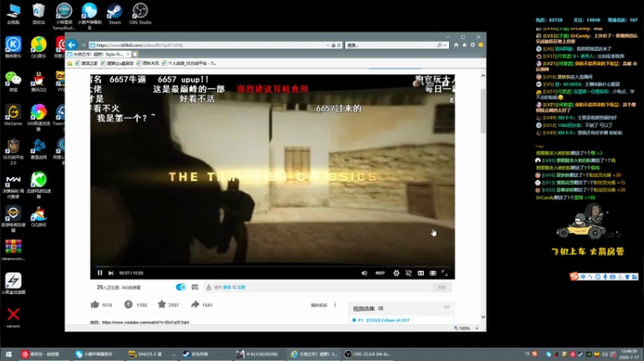Viewport: 644px width, 361px height.
Task: Click the favorites bar star icon
Action: pyautogui.click(x=70, y=63)
